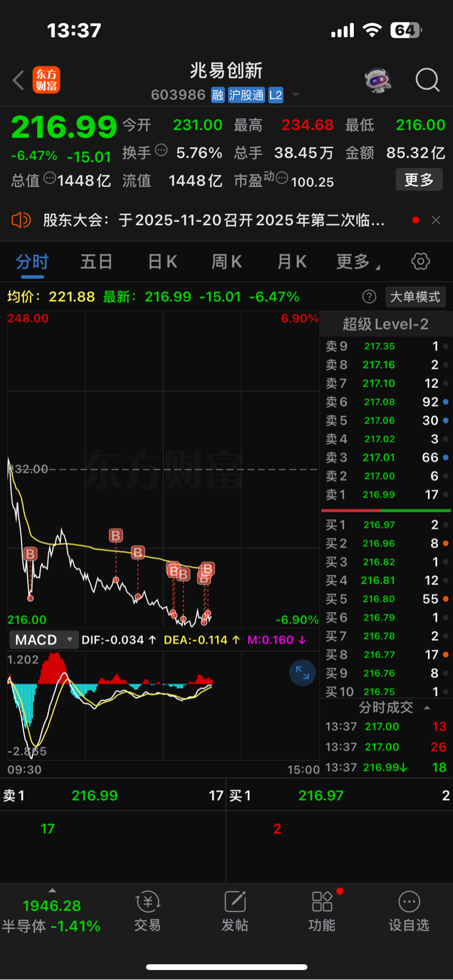This screenshot has width=453, height=980.
Task: Tap the 今开 231.00 value
Action: pos(198,125)
